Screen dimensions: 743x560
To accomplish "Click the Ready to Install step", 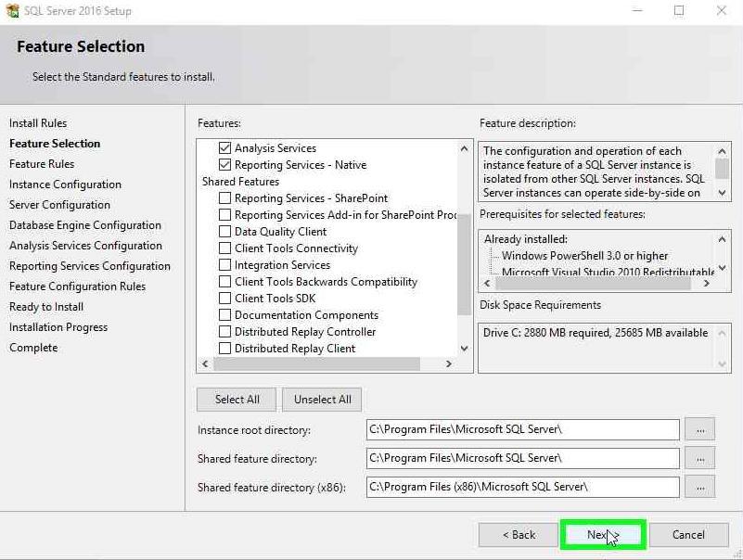I will tap(46, 307).
